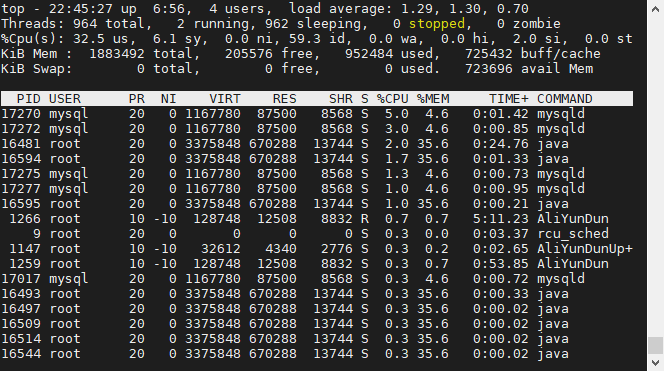
Task: Click the 0:24.76 TIME+ value
Action: click(x=501, y=144)
